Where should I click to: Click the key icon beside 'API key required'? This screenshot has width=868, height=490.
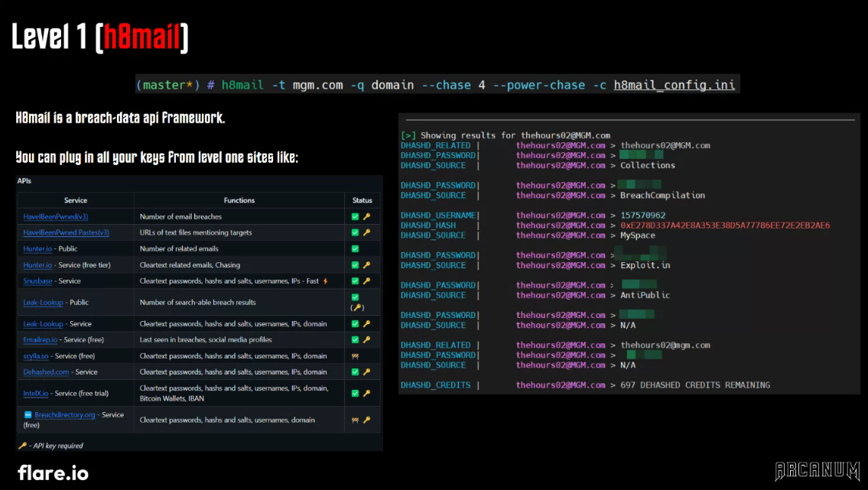(23, 446)
